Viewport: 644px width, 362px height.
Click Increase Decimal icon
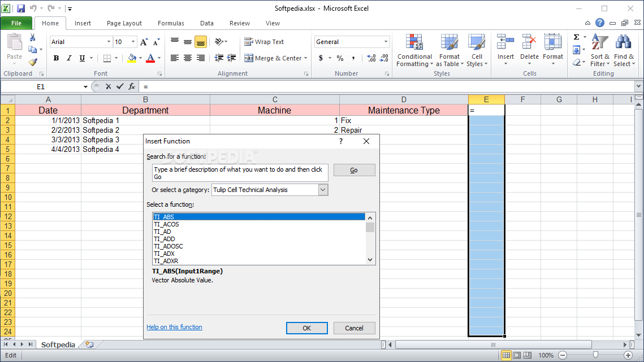[371, 58]
